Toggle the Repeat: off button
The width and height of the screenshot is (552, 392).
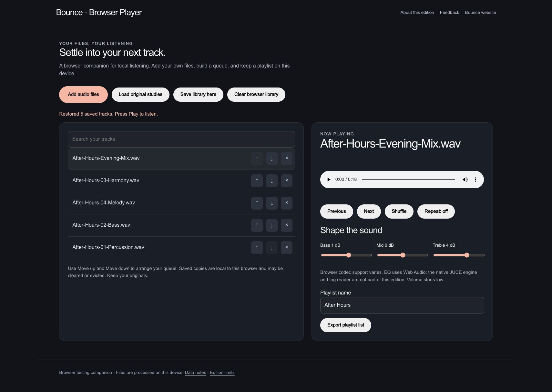click(x=436, y=211)
